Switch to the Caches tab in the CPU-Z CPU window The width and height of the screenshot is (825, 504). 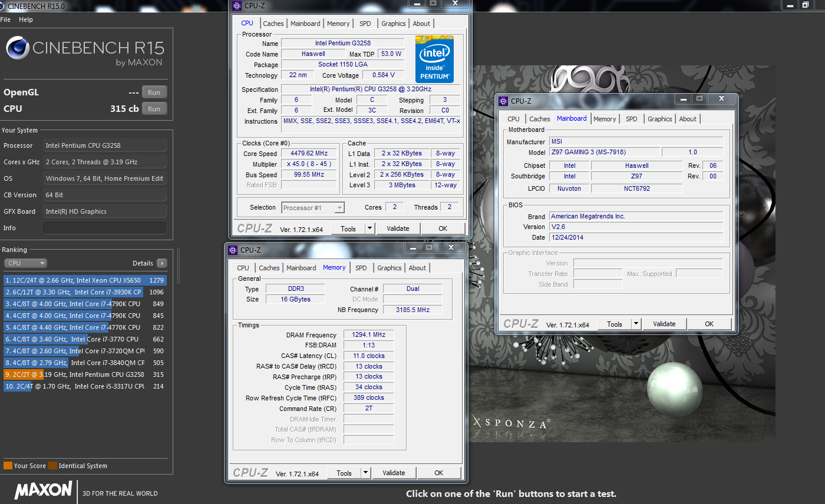coord(273,24)
